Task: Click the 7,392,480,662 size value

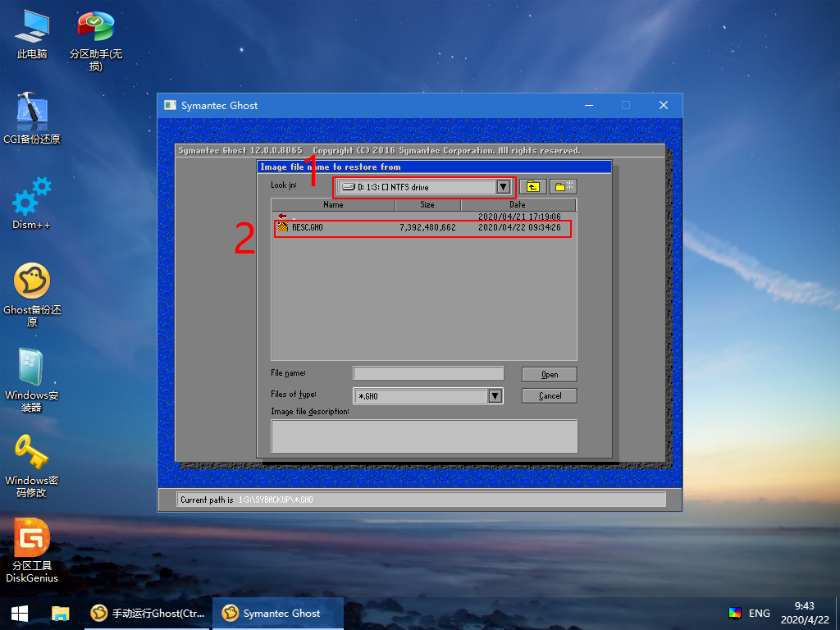Action: tap(427, 227)
